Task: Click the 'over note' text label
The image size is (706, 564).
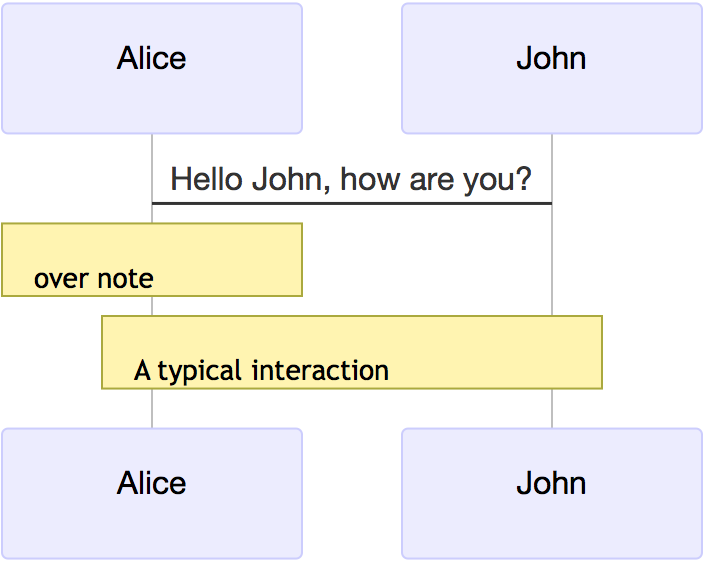Action: point(94,279)
